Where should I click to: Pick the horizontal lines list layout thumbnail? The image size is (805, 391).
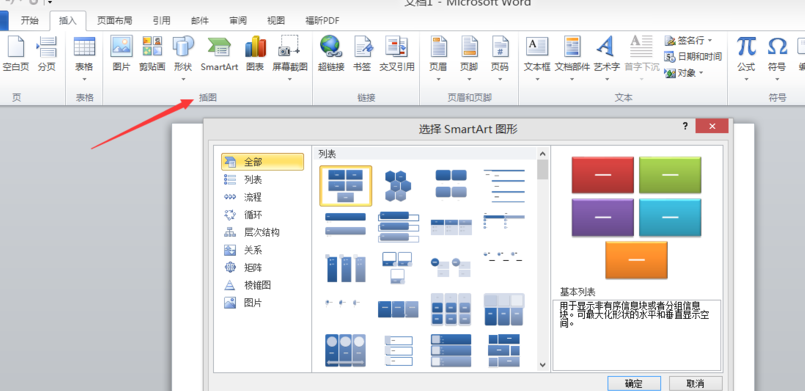[x=504, y=185]
